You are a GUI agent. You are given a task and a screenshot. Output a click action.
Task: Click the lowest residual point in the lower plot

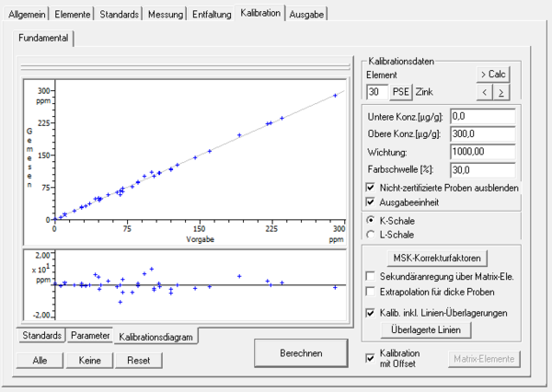[x=120, y=302]
